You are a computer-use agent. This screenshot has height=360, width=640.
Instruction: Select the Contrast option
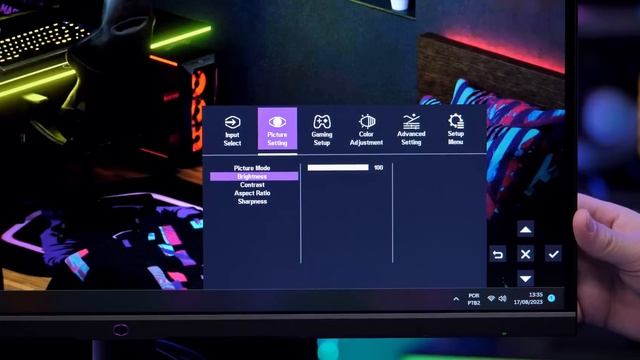pyautogui.click(x=252, y=185)
